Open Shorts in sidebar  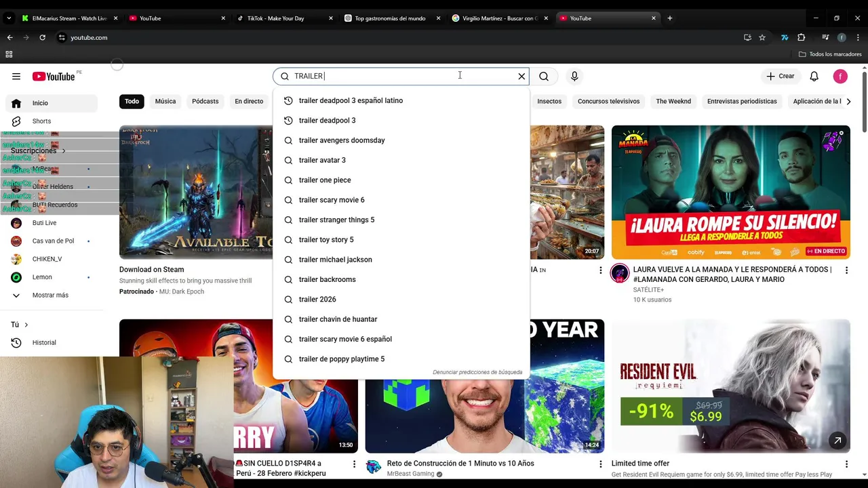point(53,121)
